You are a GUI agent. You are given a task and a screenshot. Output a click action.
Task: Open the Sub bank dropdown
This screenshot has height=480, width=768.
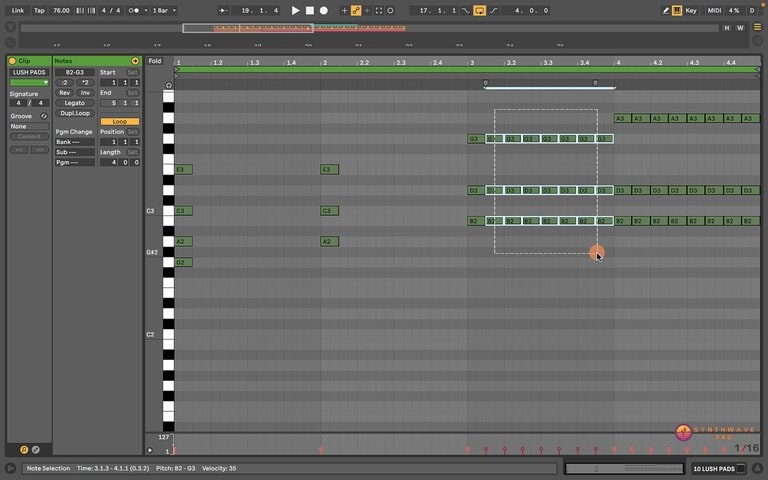[x=75, y=152]
